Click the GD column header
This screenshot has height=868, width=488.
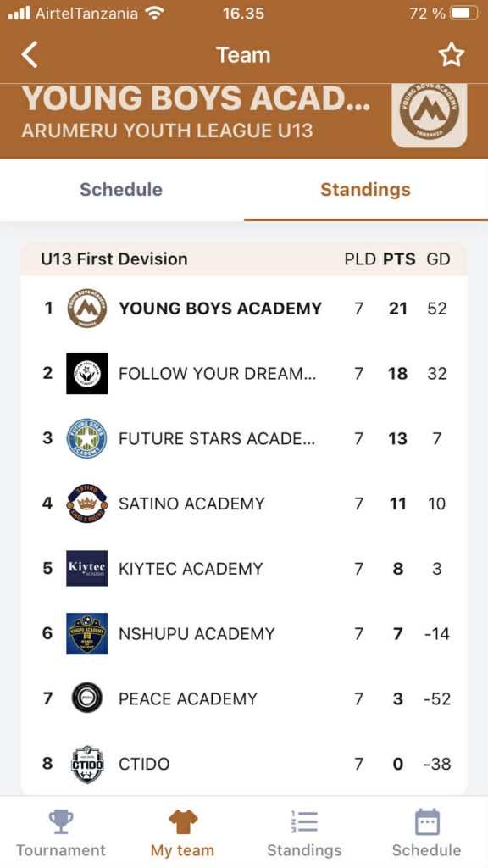click(x=438, y=259)
